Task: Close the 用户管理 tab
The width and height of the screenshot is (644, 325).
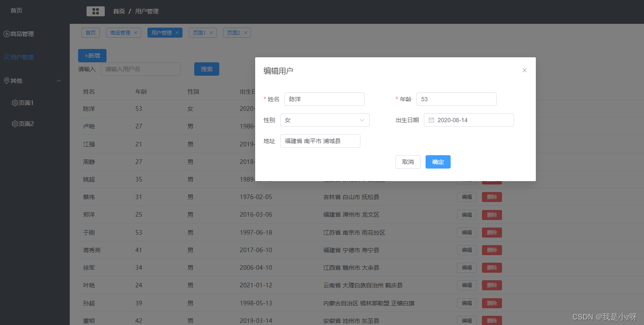Action: tap(177, 33)
